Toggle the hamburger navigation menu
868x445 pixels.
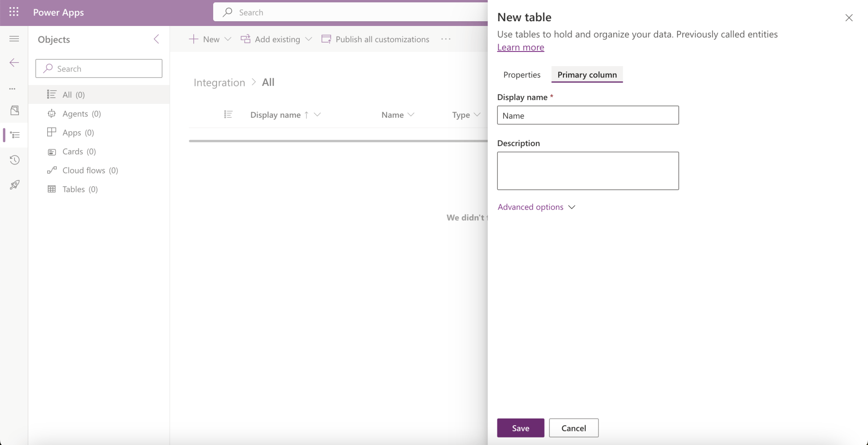[x=14, y=39]
